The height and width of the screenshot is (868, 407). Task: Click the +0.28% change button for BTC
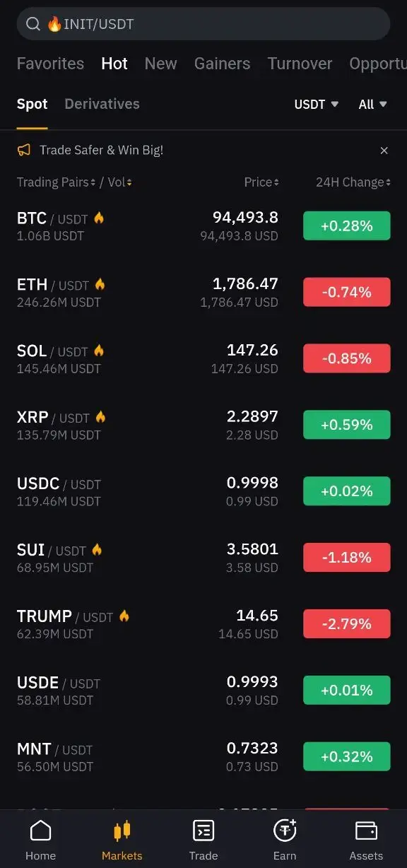tap(346, 225)
